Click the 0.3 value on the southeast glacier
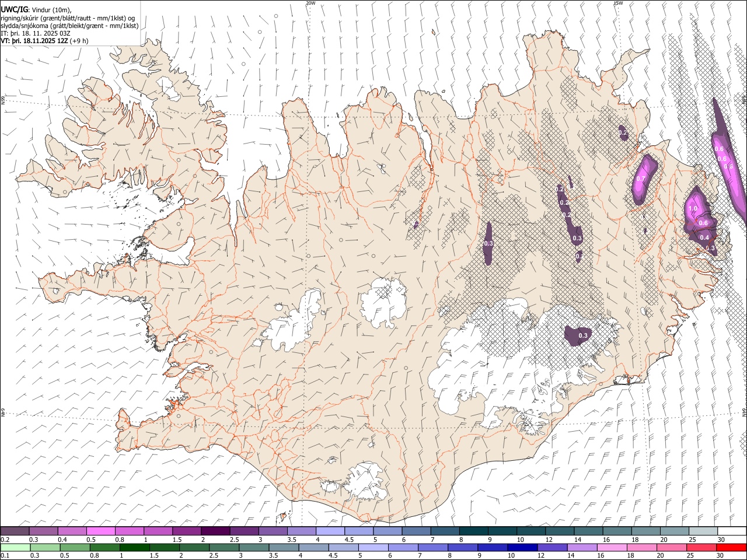 582,335
